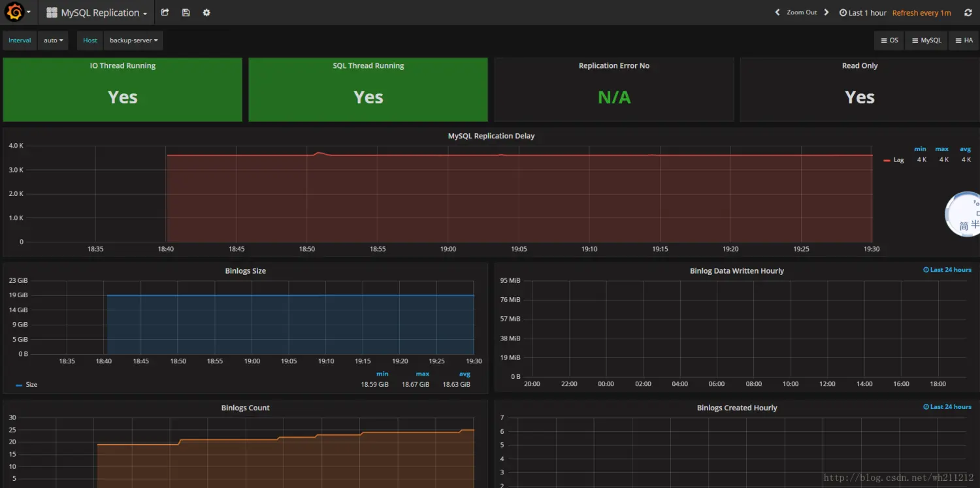The width and height of the screenshot is (980, 488).
Task: Open the Interval auto dropdown
Action: [x=53, y=41]
